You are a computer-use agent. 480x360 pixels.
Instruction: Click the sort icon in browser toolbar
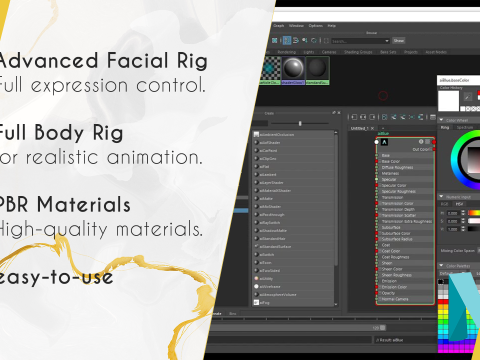pos(305,40)
